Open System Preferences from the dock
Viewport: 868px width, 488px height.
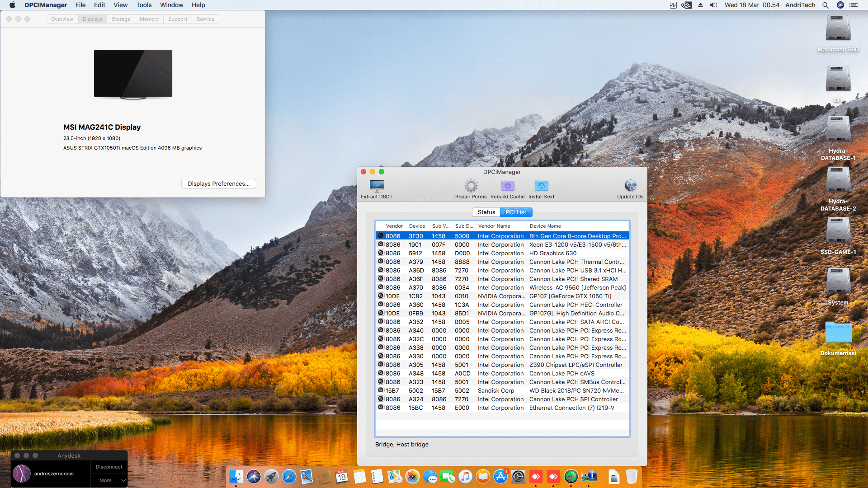[x=519, y=476]
